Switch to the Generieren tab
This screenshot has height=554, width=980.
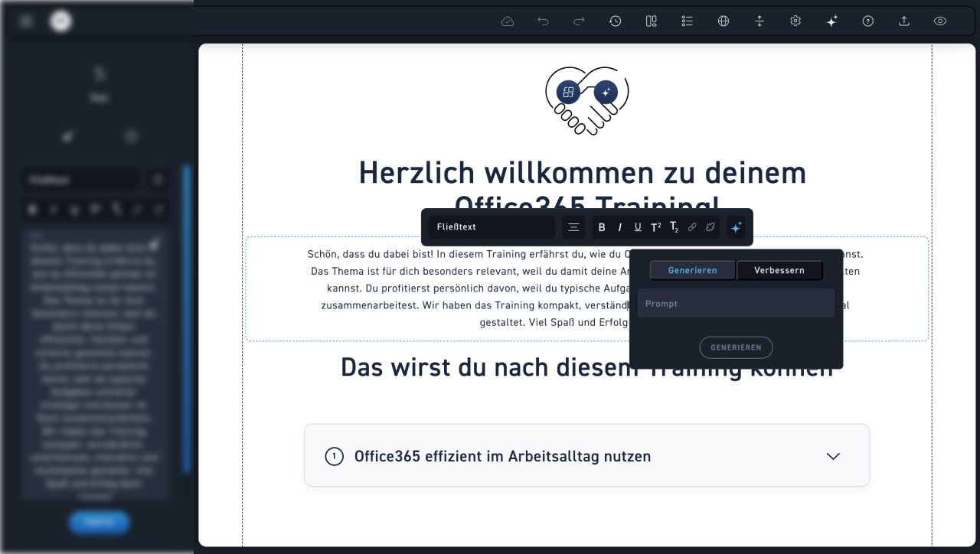[x=693, y=270]
